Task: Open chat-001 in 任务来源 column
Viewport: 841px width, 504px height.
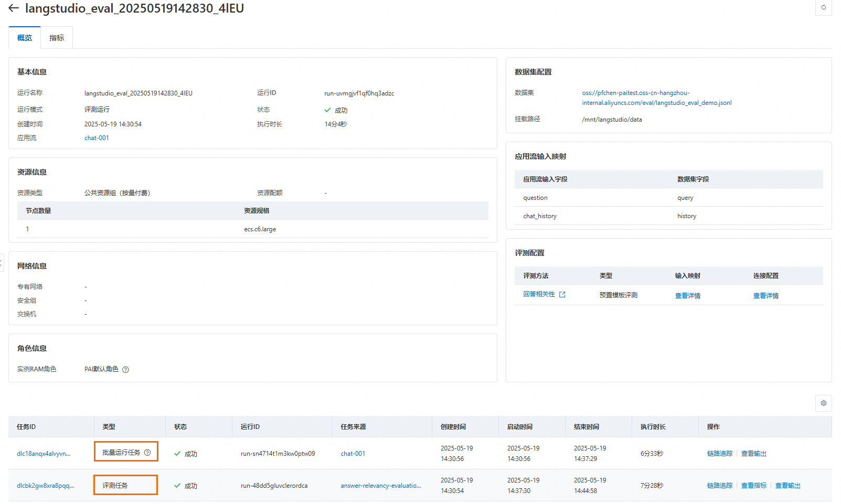Action: (353, 454)
